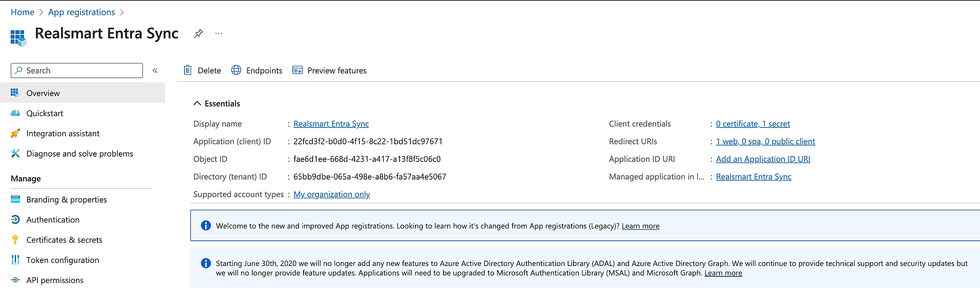The height and width of the screenshot is (289, 980).
Task: Collapse the Essentials section
Action: click(197, 104)
